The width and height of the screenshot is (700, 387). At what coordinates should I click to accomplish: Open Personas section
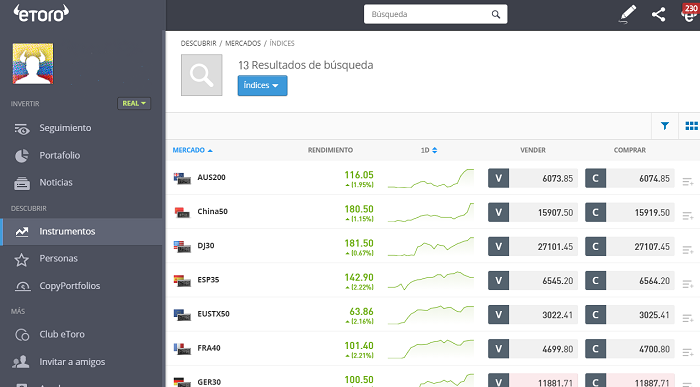[x=58, y=258]
